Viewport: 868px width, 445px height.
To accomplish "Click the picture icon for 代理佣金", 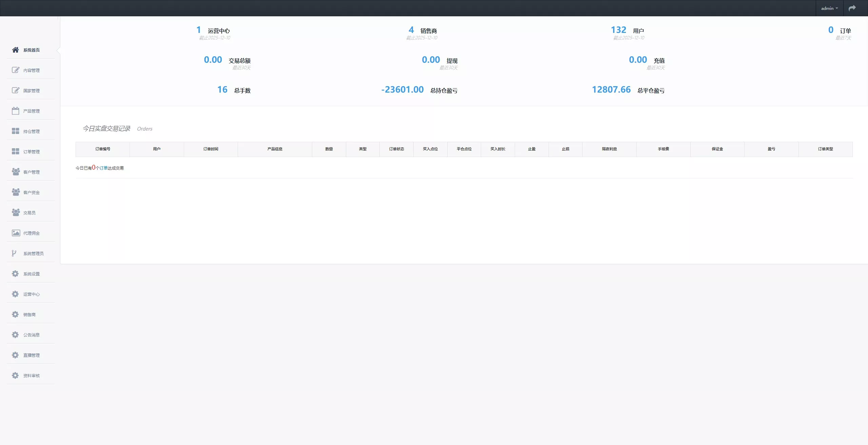I will point(16,233).
